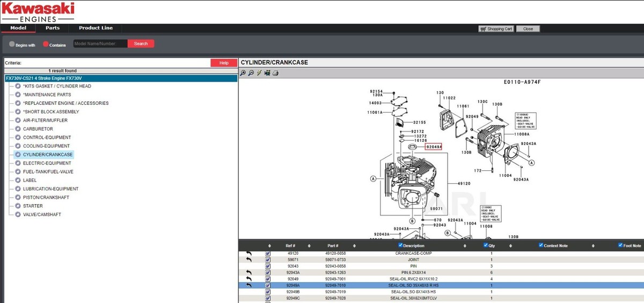Uncheck the Description column checkbox
644x303 pixels.
[400, 245]
